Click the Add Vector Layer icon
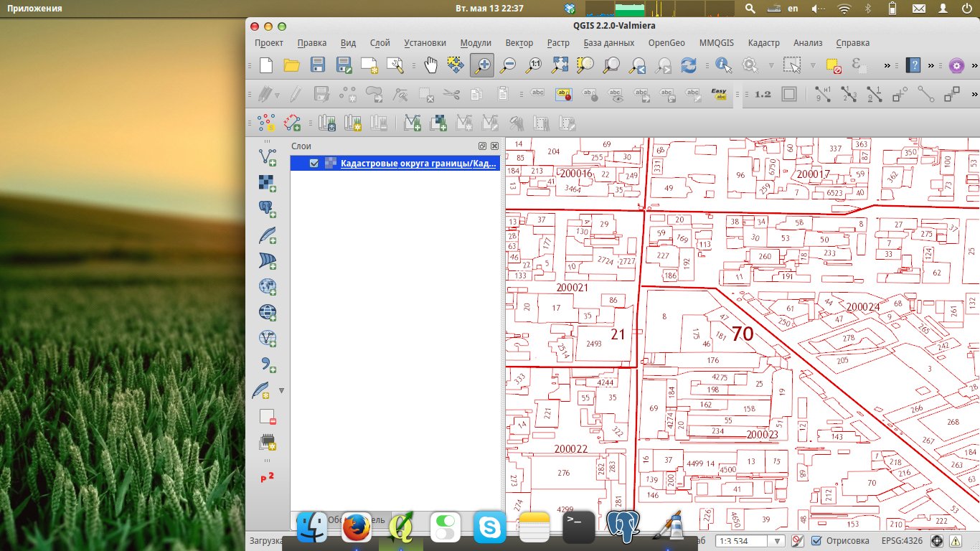The width and height of the screenshot is (980, 551). pos(268,156)
